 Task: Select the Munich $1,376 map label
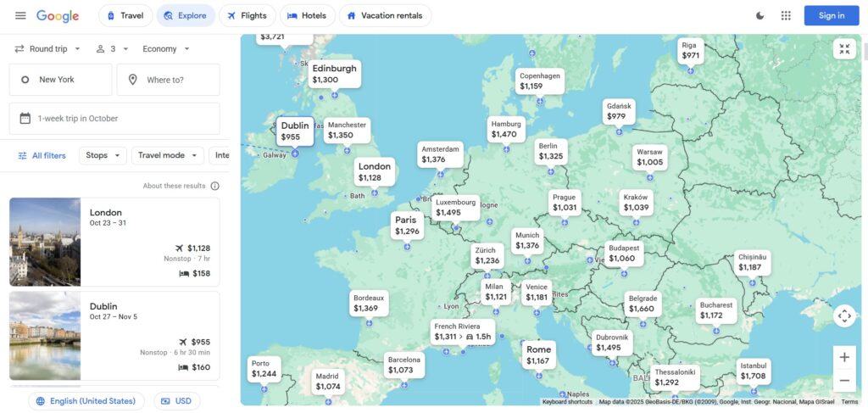(x=527, y=241)
